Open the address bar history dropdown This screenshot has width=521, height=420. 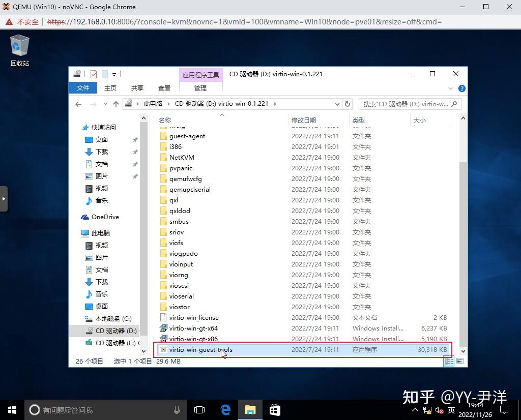337,104
